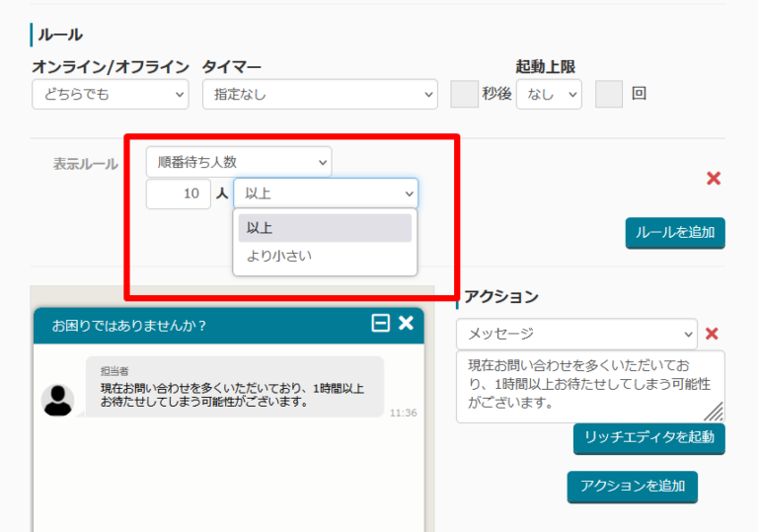Open the オンライン/オフライン dropdown
The image size is (758, 532).
(110, 95)
